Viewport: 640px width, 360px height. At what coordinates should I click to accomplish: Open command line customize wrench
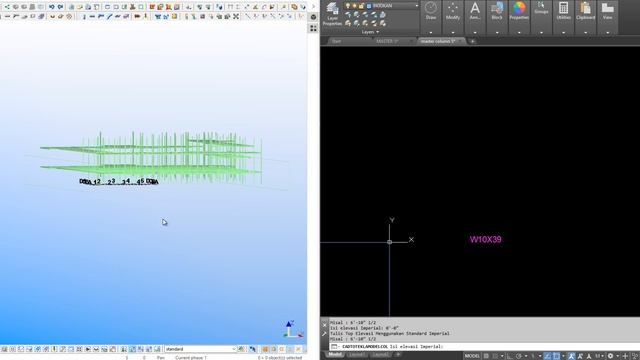click(x=324, y=334)
